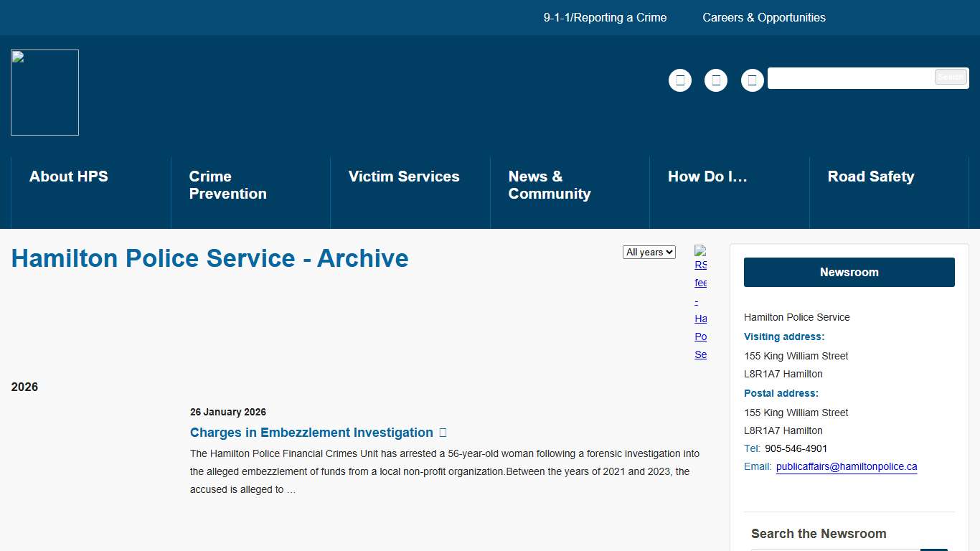Navigate to Victim Services
The height and width of the screenshot is (551, 980).
(404, 176)
